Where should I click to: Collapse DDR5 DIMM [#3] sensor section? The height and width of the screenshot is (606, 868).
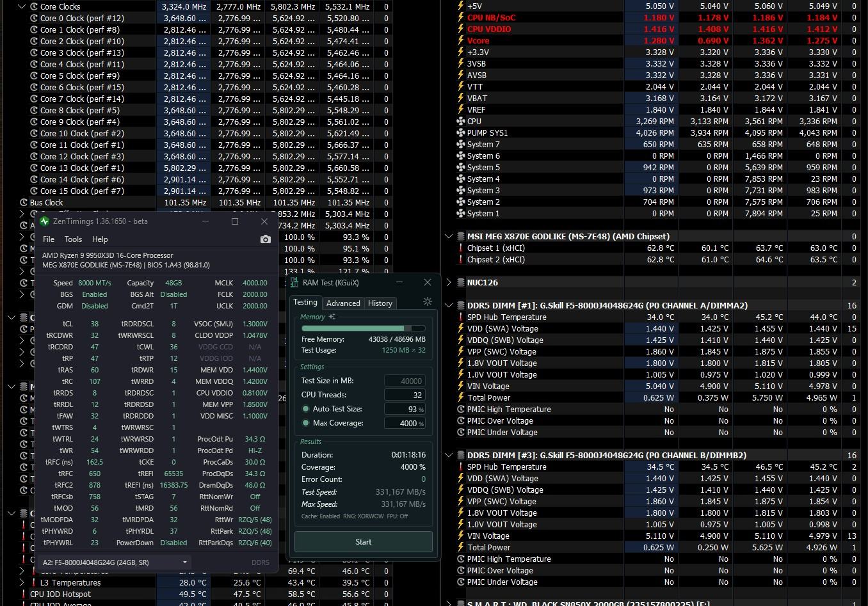(x=449, y=456)
